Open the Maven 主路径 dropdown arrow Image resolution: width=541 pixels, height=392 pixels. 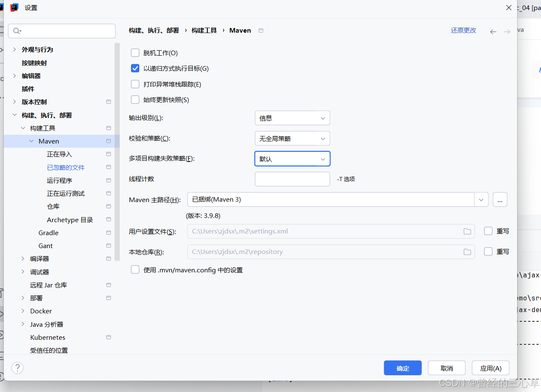(x=481, y=200)
